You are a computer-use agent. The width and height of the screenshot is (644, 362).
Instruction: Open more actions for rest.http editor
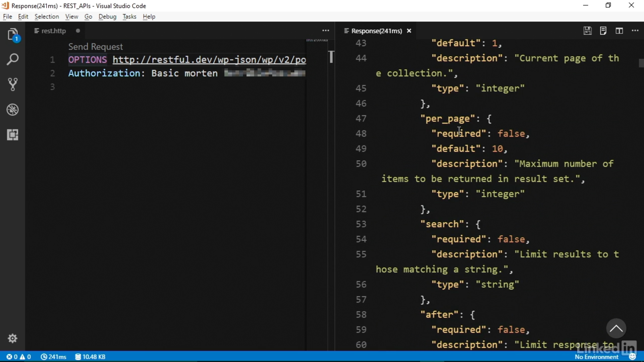click(x=326, y=31)
